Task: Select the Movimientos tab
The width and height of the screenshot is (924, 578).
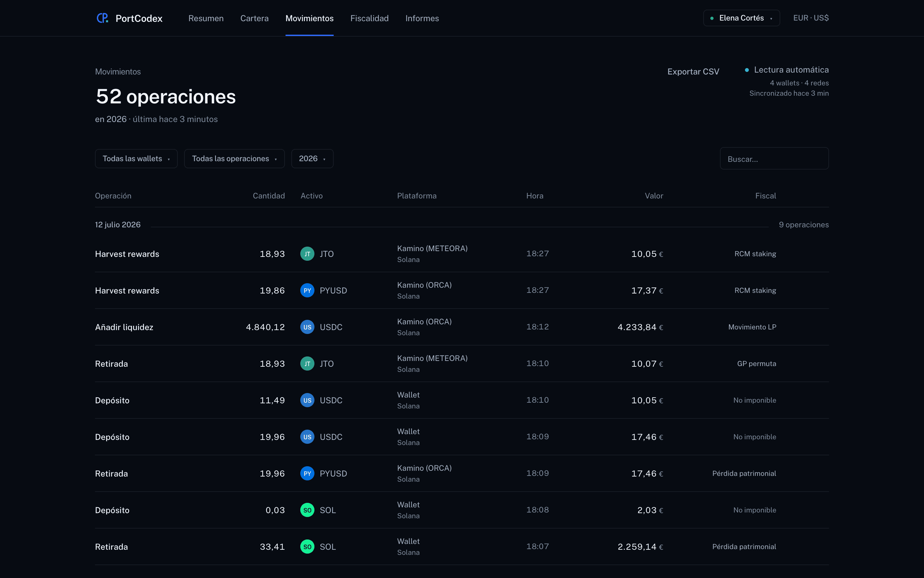Action: click(x=310, y=18)
